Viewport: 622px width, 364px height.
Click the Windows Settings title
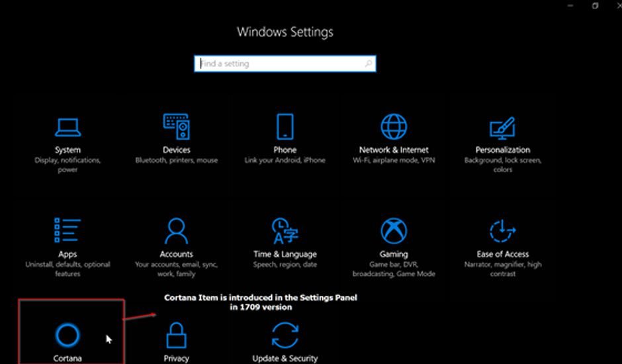[285, 32]
